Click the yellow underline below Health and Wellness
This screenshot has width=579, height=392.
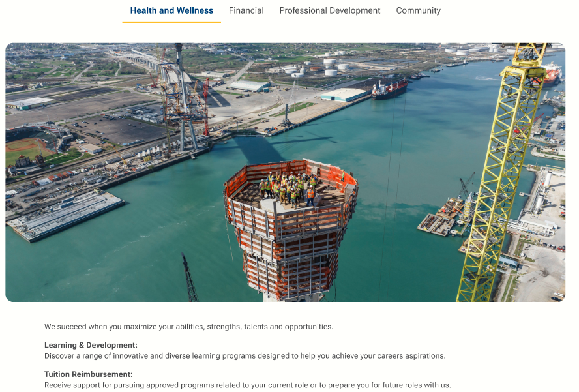click(171, 22)
